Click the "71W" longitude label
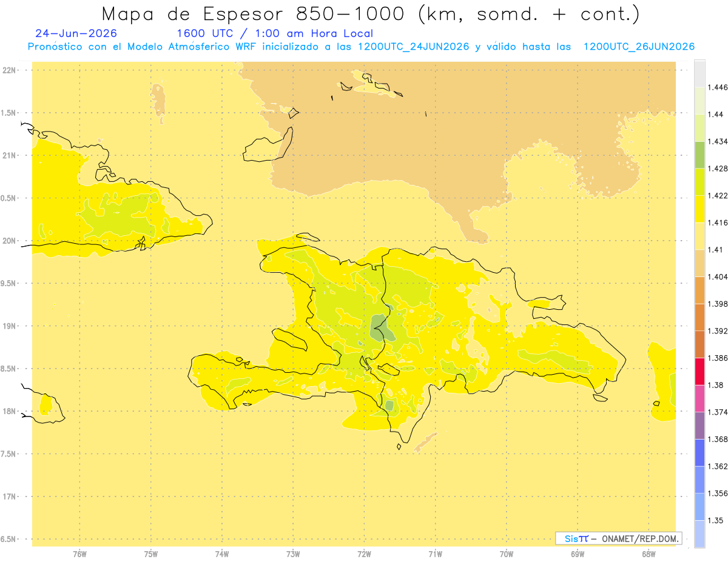 [435, 554]
